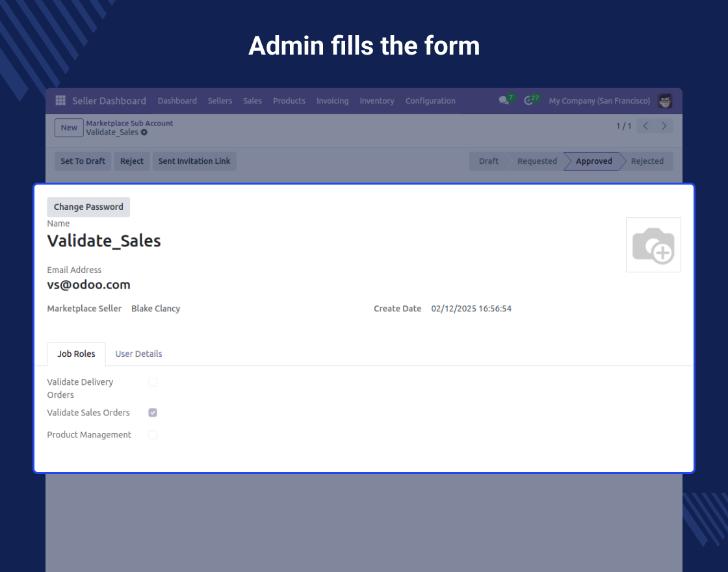Select the Approved status stage
Screen dimensions: 728x572
click(594, 161)
